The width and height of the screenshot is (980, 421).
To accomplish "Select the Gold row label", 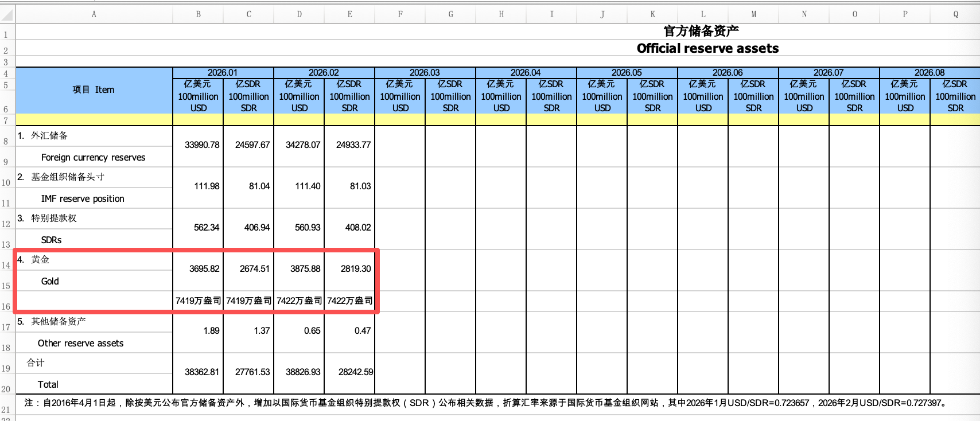I will [50, 281].
